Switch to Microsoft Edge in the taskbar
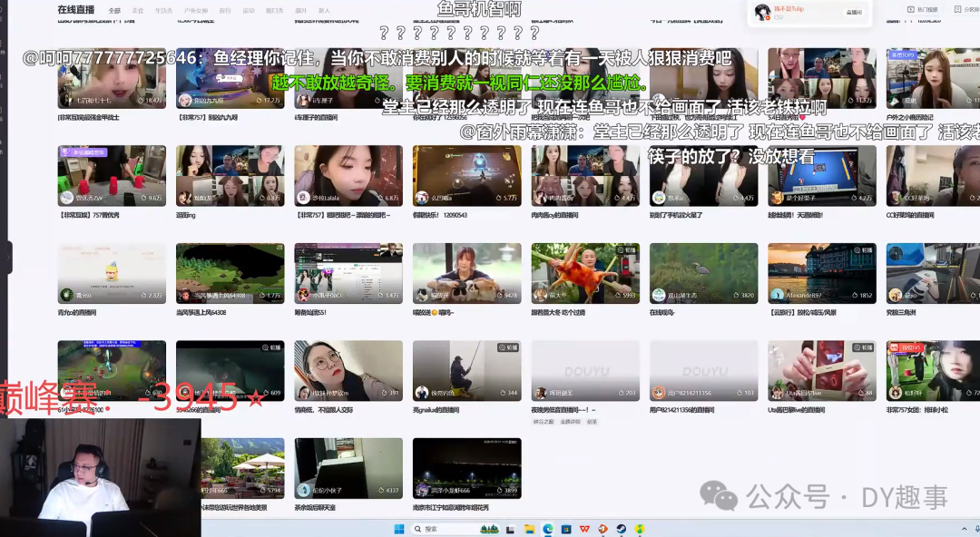This screenshot has height=537, width=980. click(x=547, y=529)
